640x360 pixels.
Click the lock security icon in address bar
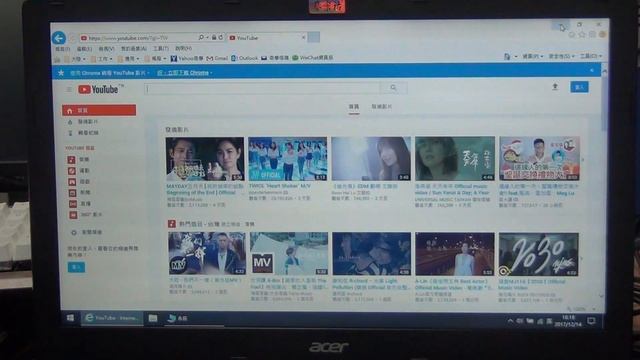pyautogui.click(x=214, y=38)
